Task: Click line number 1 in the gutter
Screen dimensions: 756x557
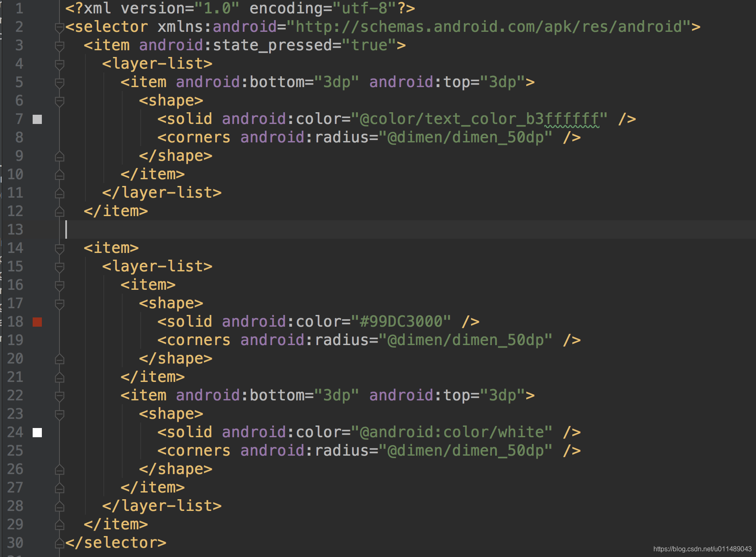Action: coord(19,8)
